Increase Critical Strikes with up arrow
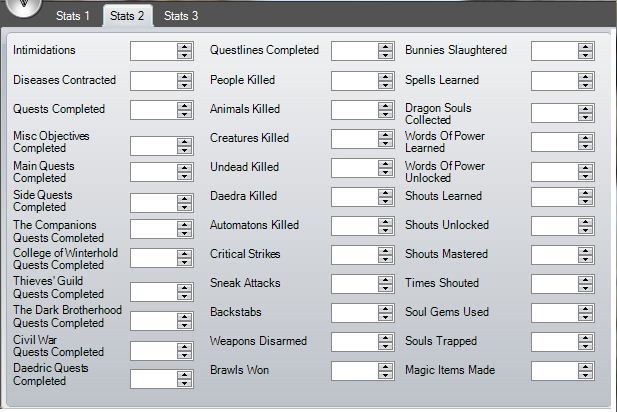This screenshot has height=412, width=617. 385,250
